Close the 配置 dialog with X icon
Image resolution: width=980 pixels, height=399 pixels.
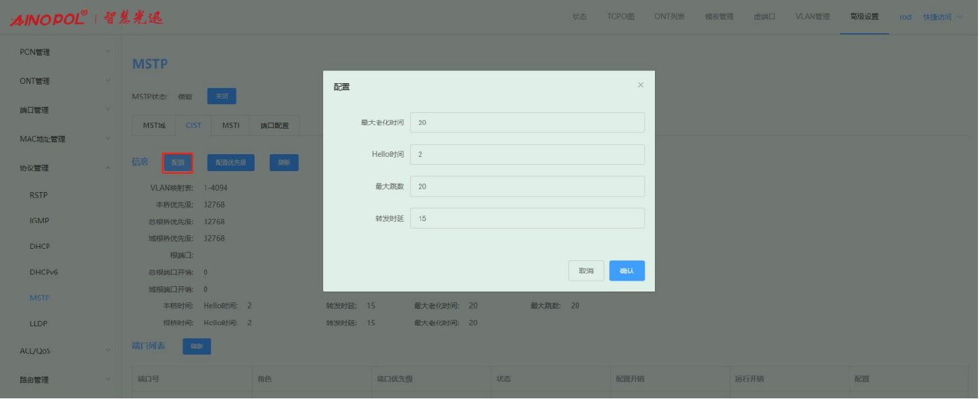640,85
